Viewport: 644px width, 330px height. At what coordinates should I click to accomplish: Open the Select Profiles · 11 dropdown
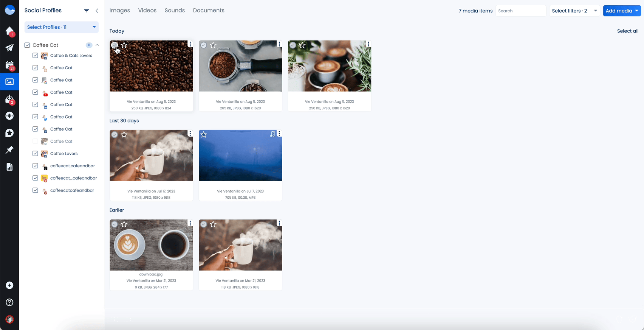[x=62, y=27]
